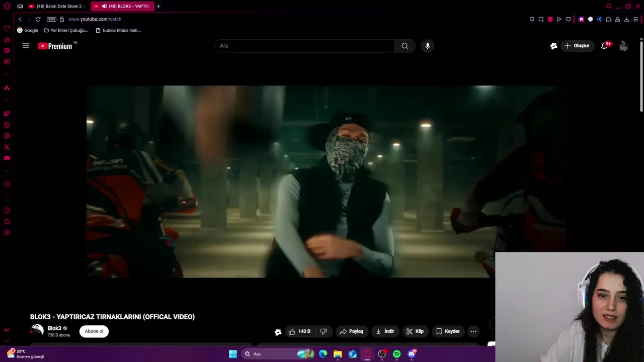This screenshot has width=644, height=362.
Task: Open the Blok3 channel name link
Action: [x=54, y=328]
